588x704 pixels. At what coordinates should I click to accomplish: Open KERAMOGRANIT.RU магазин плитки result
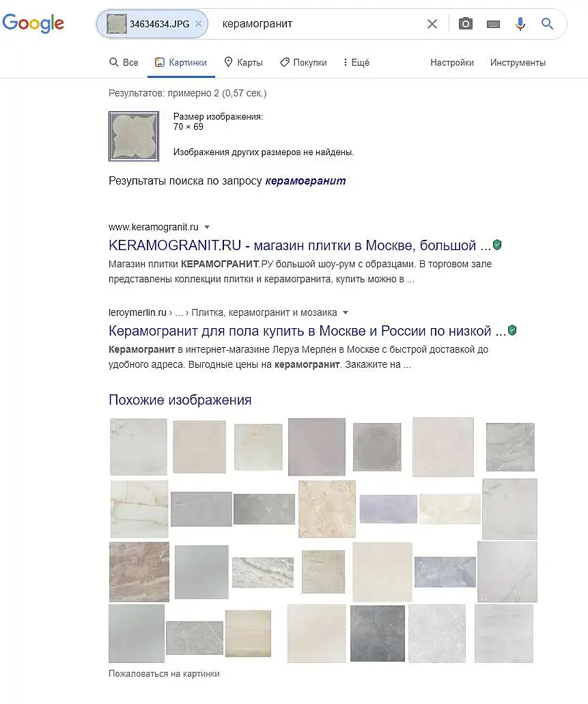[x=300, y=245]
